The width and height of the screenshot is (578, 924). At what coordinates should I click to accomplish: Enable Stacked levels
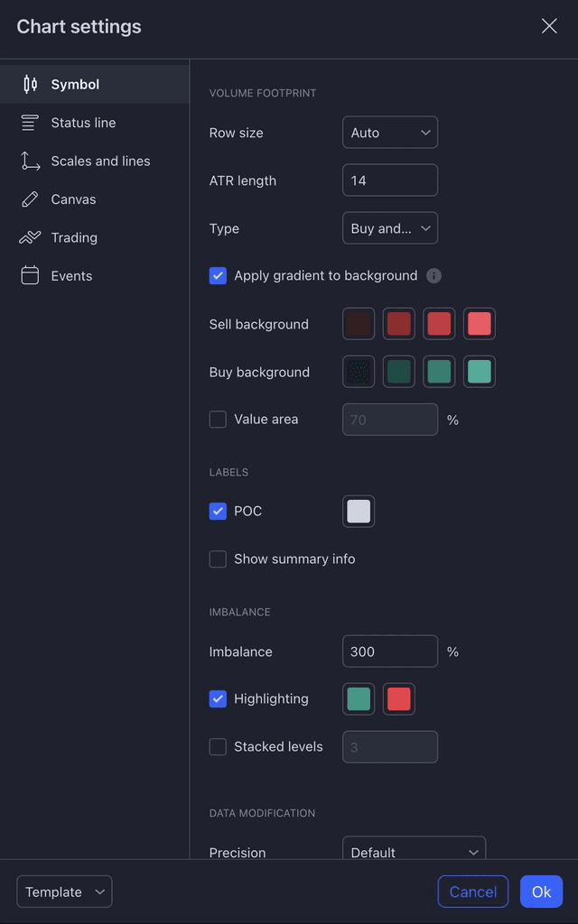coord(218,746)
